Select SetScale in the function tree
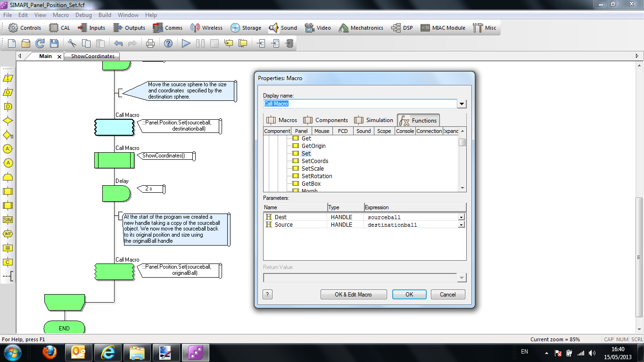The image size is (644, 362). tap(313, 169)
